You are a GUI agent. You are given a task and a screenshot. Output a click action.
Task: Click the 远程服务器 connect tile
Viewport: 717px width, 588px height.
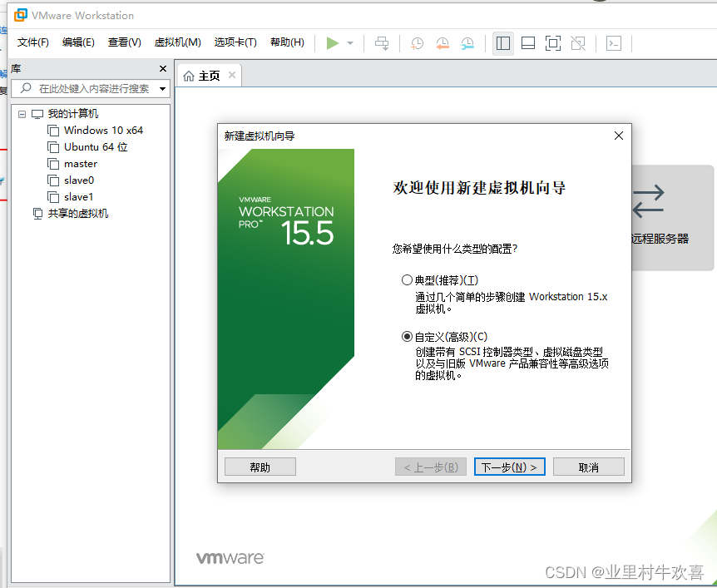pos(672,218)
